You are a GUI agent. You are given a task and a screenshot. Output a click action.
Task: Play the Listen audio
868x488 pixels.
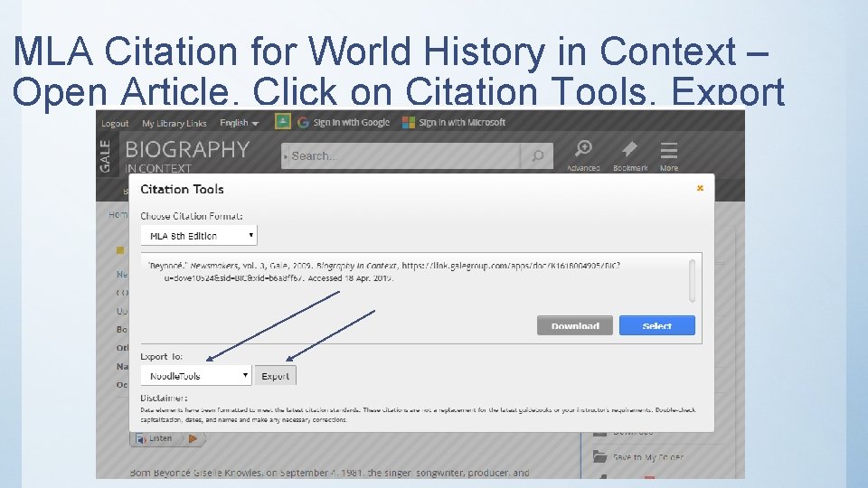pos(193,438)
